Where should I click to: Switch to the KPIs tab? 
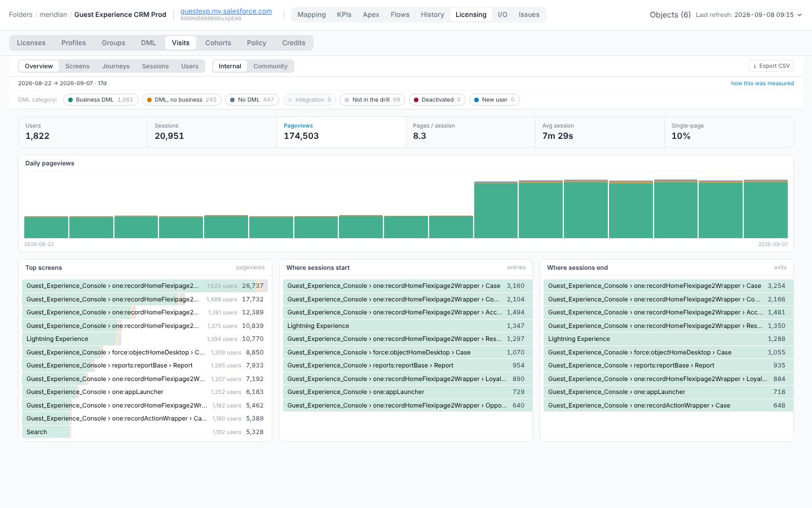344,15
